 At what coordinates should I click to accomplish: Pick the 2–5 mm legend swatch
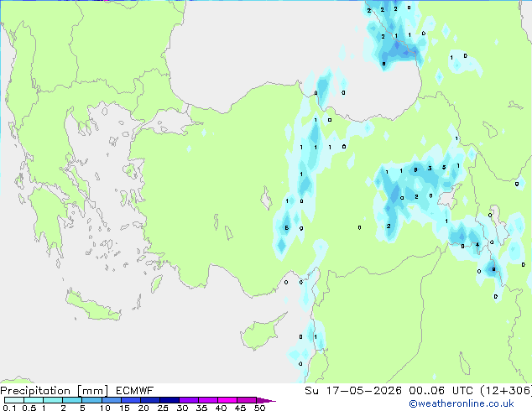[72, 400]
